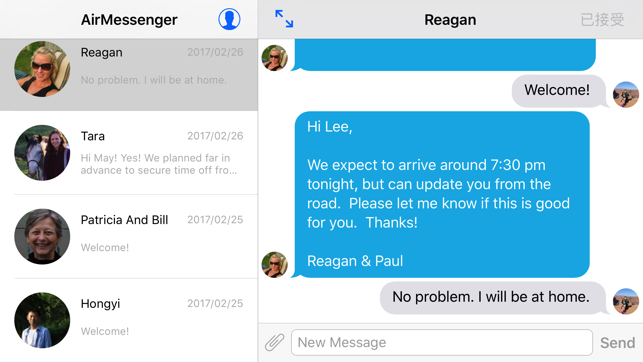The width and height of the screenshot is (643, 362).
Task: Tap Reagan's avatar beside the Hi Lee message
Action: pyautogui.click(x=275, y=264)
